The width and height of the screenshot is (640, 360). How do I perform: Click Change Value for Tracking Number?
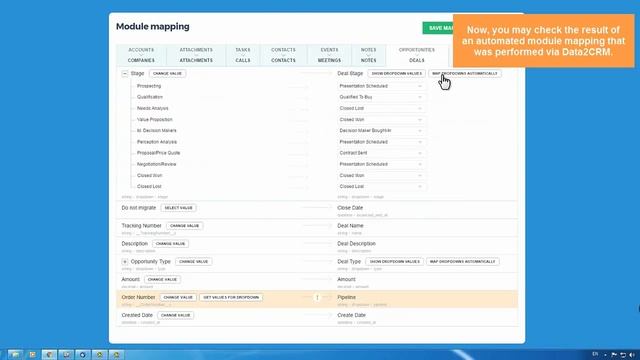tap(184, 226)
